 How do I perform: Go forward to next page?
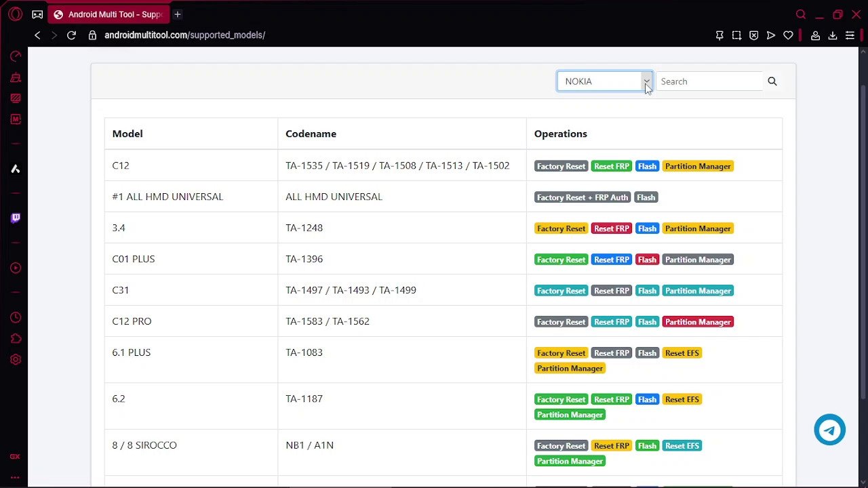(x=54, y=35)
